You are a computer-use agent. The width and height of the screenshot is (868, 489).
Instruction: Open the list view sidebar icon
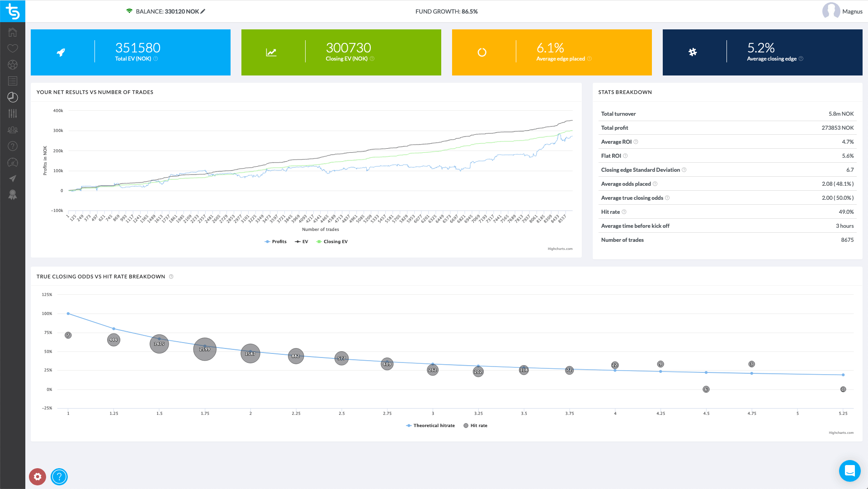pyautogui.click(x=13, y=81)
